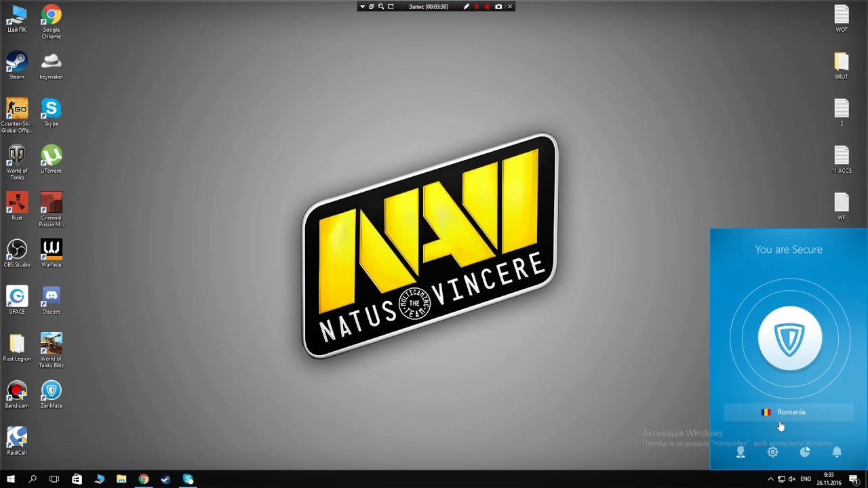Take screenshot with Bandicam camera icon
868x488 pixels.
(498, 7)
